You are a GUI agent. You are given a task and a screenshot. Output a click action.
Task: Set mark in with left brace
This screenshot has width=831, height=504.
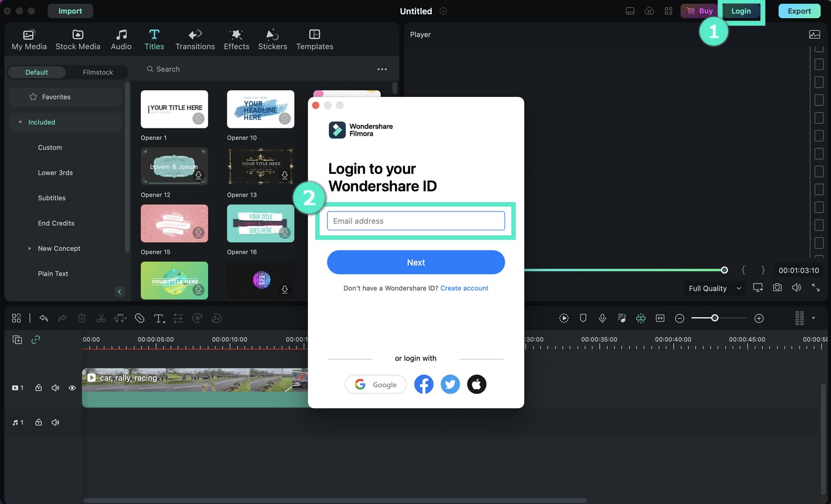point(743,270)
